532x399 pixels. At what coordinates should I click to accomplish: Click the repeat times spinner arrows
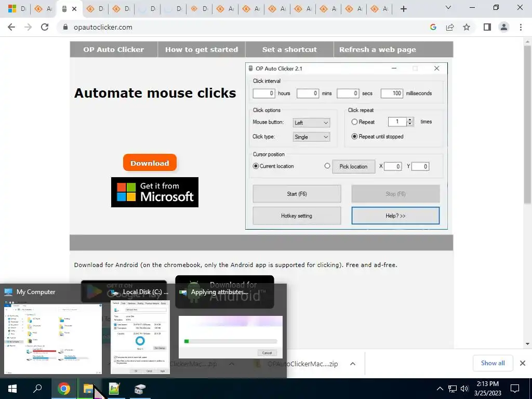coord(410,122)
